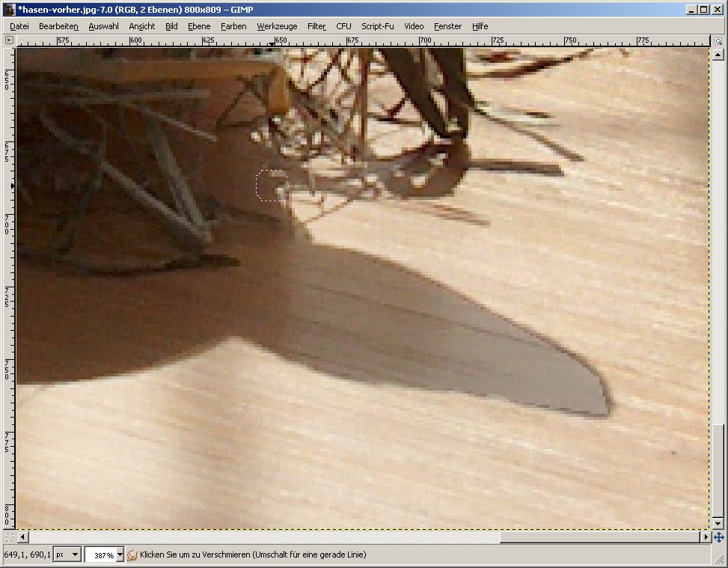Viewport: 728px width, 568px height.
Task: Open the Ansicht menu
Action: click(x=141, y=26)
